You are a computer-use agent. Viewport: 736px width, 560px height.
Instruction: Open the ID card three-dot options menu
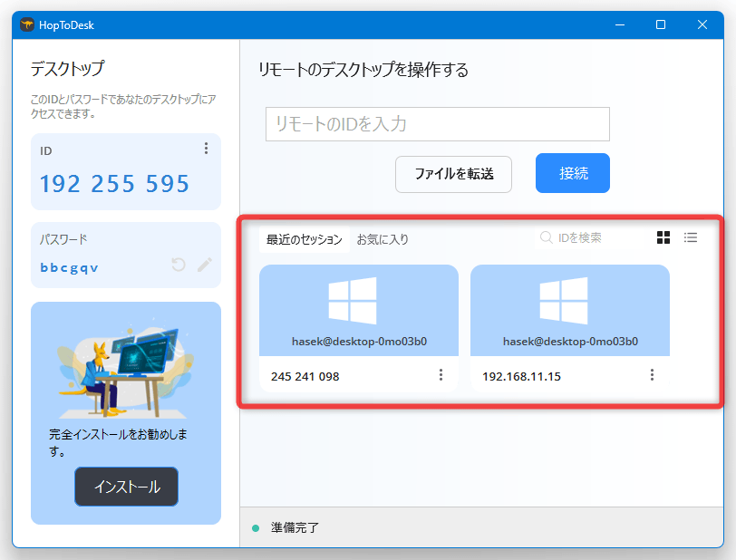tap(206, 149)
